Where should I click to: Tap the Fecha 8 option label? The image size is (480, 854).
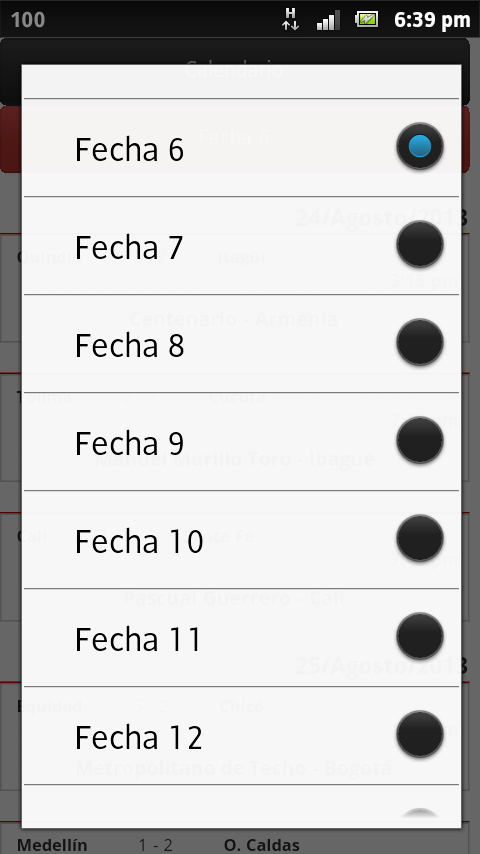point(129,345)
